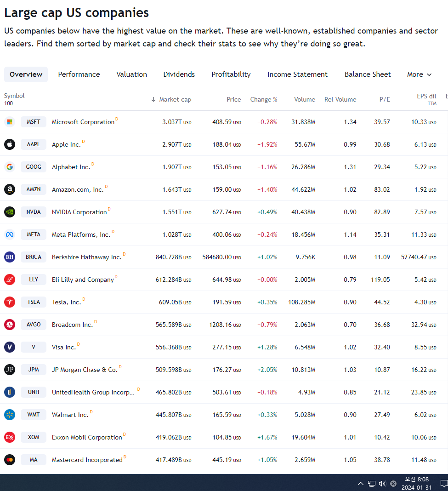Click the Exxon Mobil logo icon

point(10,437)
